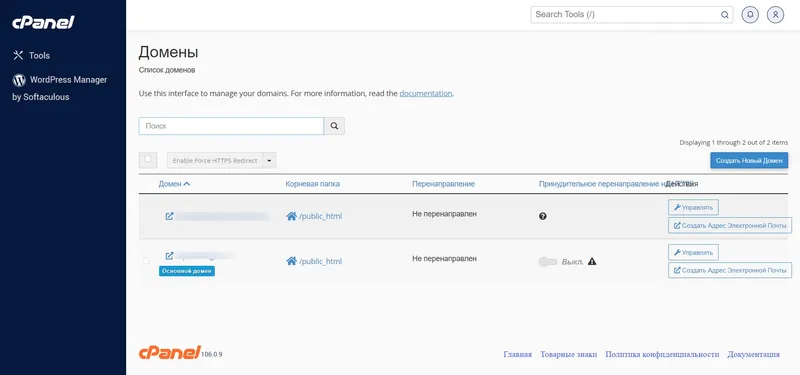Click Управлять for the first domain
This screenshot has width=800, height=375.
693,207
